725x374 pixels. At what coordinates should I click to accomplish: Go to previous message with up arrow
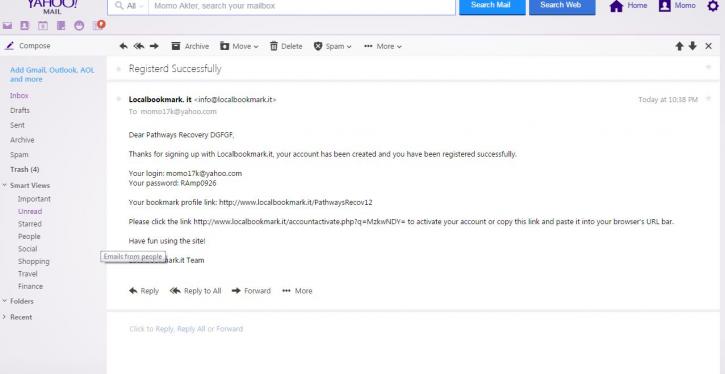pos(679,46)
